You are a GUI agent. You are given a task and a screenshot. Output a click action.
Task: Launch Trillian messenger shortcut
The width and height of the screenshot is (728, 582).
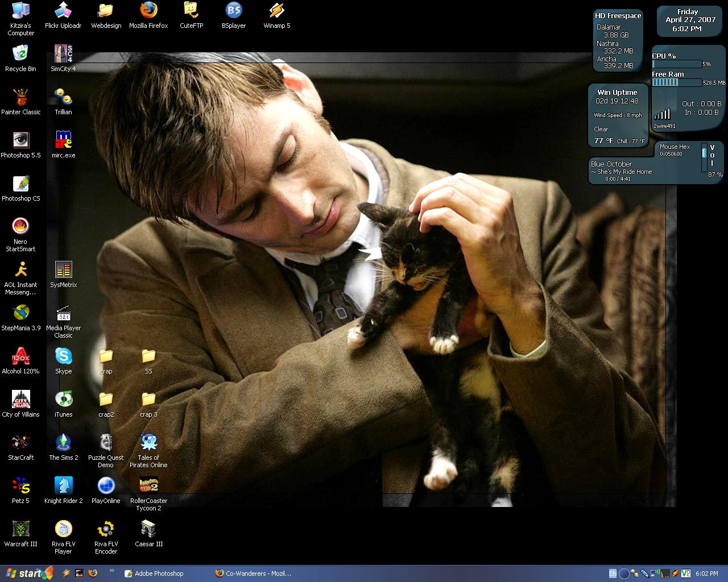click(63, 101)
